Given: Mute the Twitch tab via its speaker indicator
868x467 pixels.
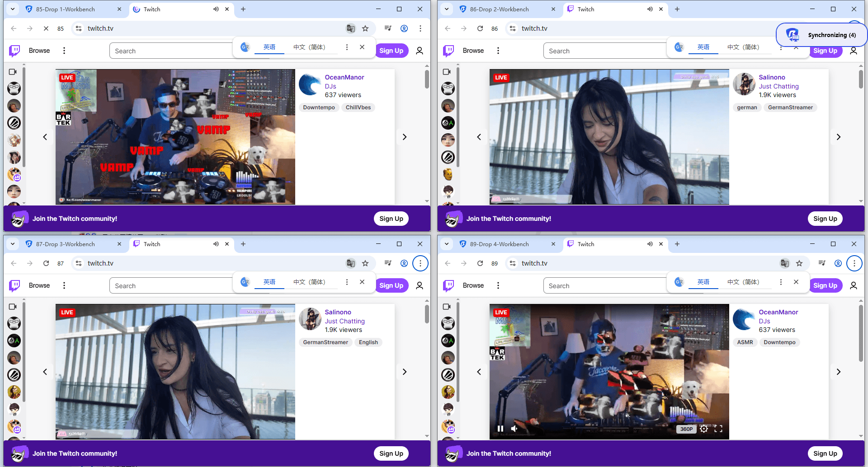Looking at the screenshot, I should (x=216, y=9).
